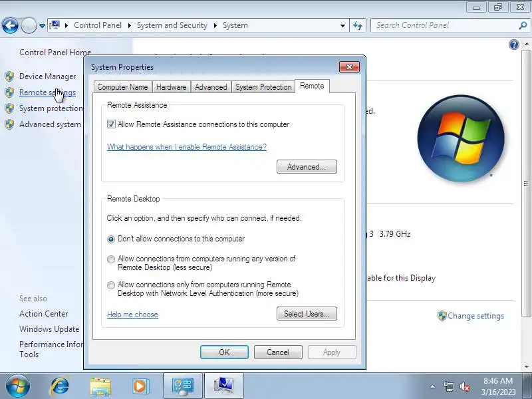Click the muted volume tray icon
This screenshot has height=399, width=532.
[x=464, y=386]
